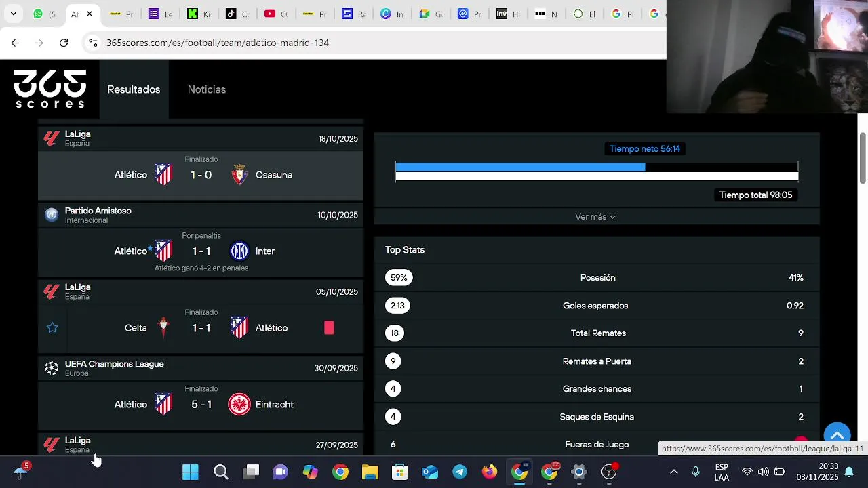Viewport: 868px width, 488px height.
Task: Open OBS Studio from taskbar
Action: (x=609, y=472)
